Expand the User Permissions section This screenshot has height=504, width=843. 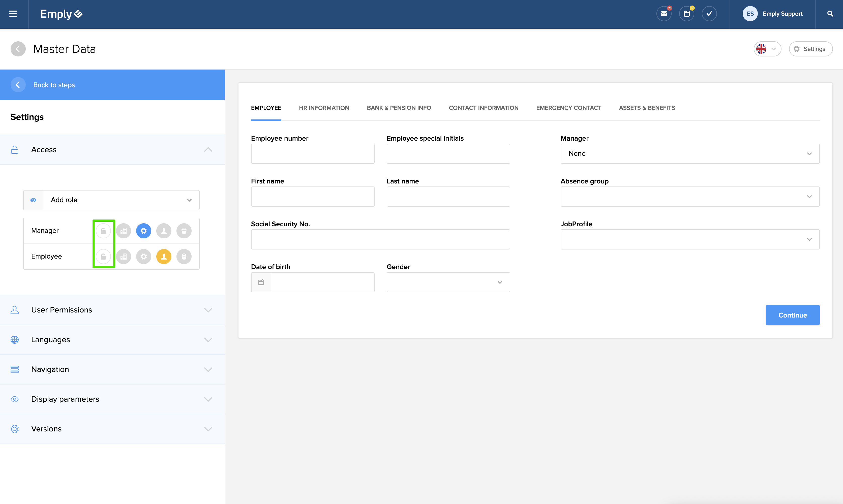[x=112, y=310]
